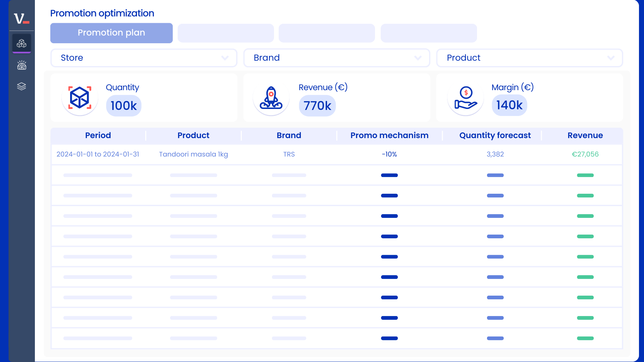Click the €27,056 revenue value
Viewport: 644px width, 362px height.
(585, 155)
